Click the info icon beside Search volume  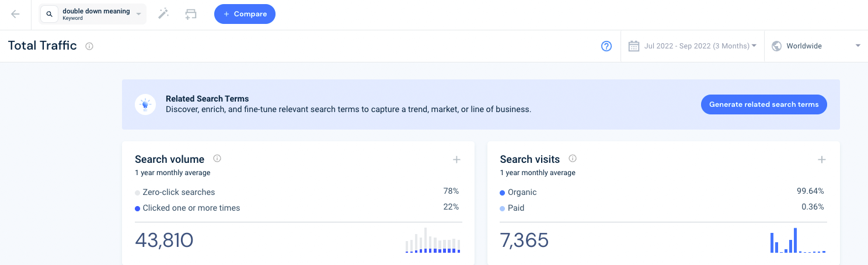coord(217,159)
